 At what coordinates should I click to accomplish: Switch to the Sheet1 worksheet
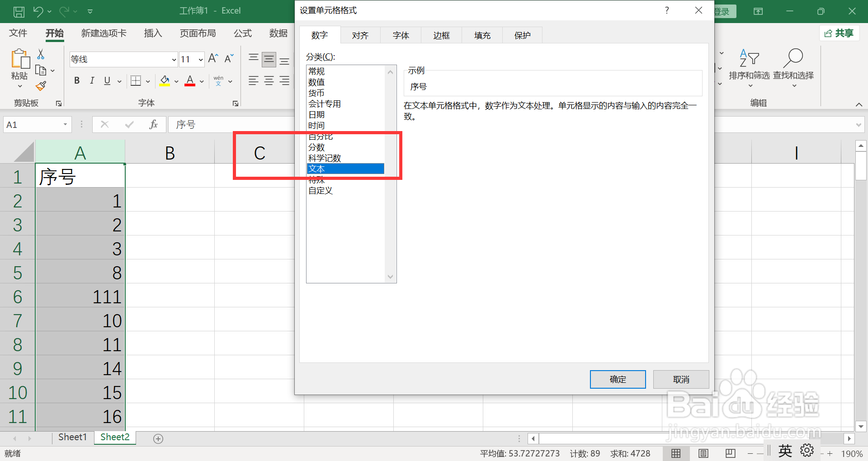pyautogui.click(x=72, y=437)
